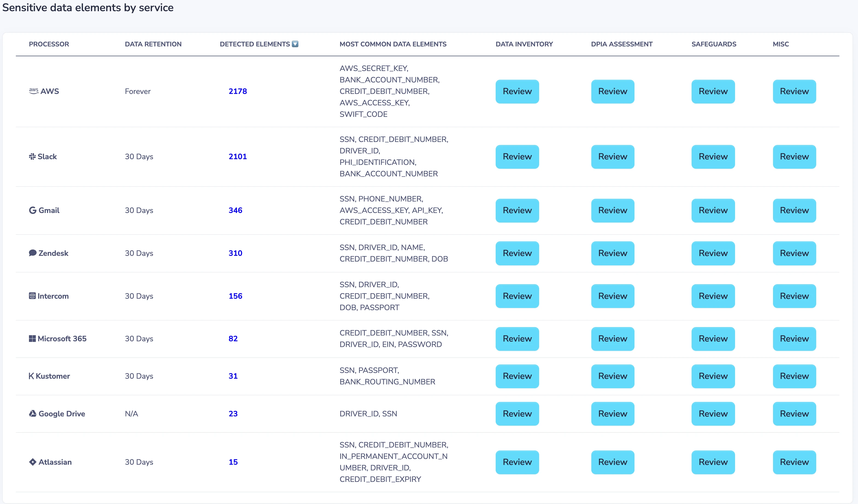Review Atlassian data inventory

tap(517, 463)
